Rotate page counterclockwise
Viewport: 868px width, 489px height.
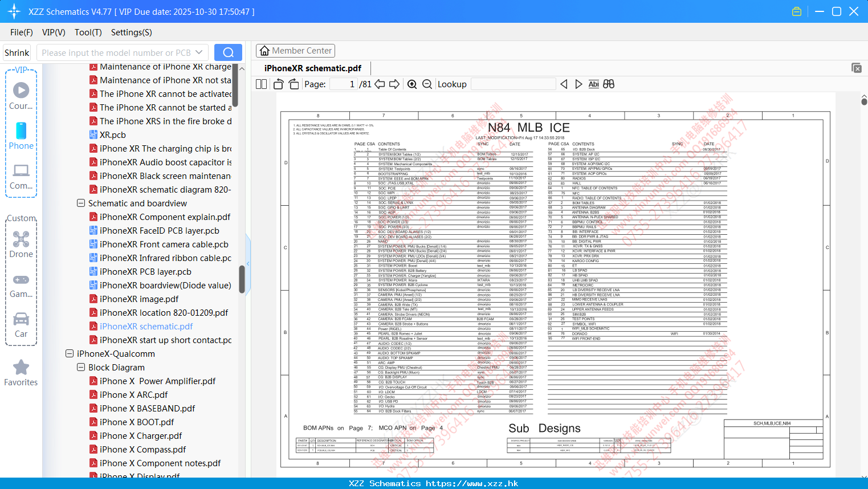pos(278,84)
